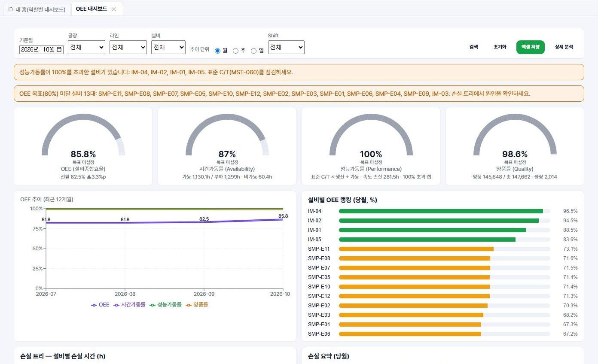
Task: Open the 라인 dropdown
Action: pyautogui.click(x=128, y=47)
